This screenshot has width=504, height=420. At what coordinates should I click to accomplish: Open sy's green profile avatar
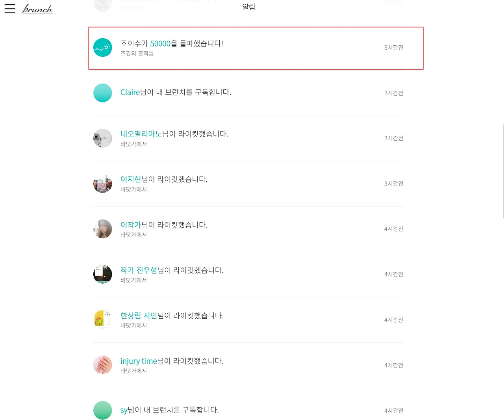(x=103, y=410)
